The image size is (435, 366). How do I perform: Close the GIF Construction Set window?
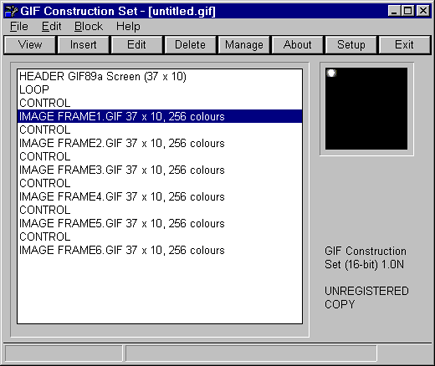click(x=423, y=11)
